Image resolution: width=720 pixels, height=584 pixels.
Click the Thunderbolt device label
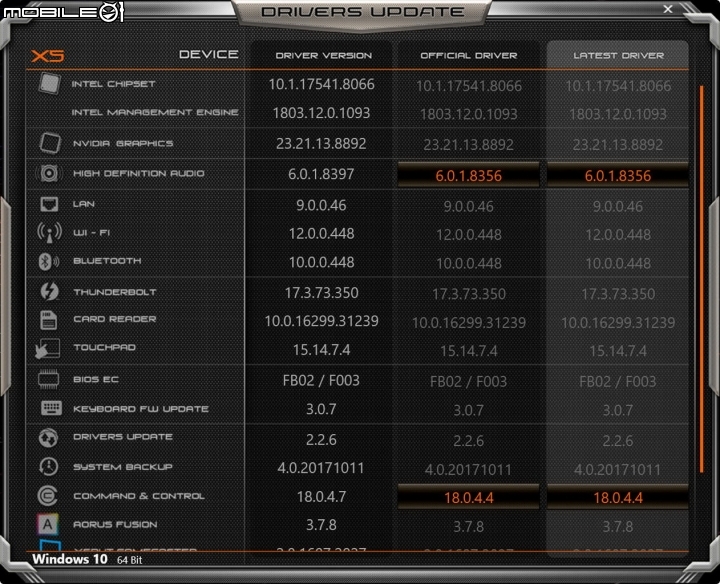click(x=115, y=292)
